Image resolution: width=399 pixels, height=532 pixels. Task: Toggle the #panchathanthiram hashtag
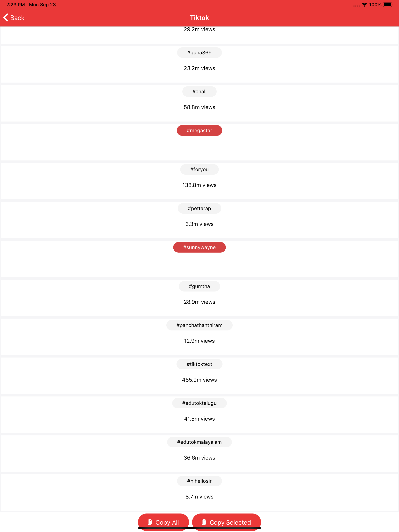coord(199,325)
